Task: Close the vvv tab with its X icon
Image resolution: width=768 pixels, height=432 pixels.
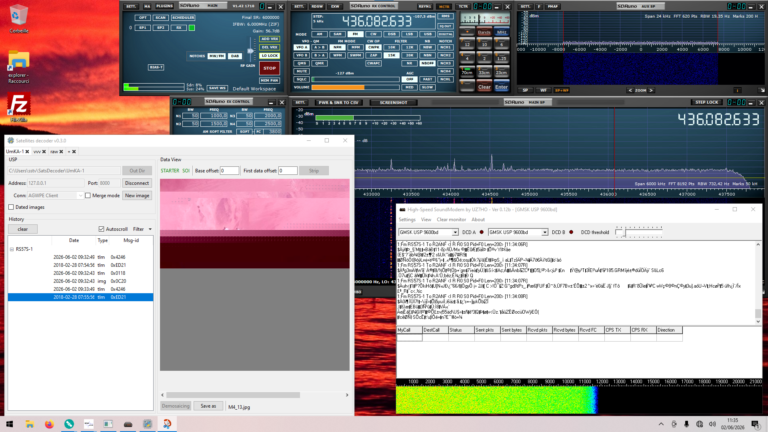Action: click(44, 152)
